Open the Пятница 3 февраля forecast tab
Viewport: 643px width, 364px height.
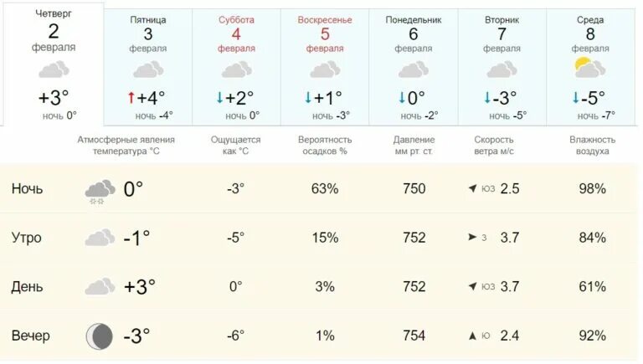(x=148, y=68)
